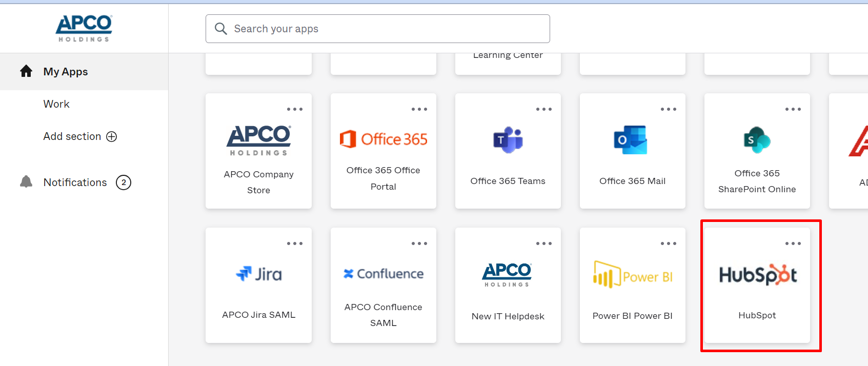Open options menu for HubSpot tile
This screenshot has width=868, height=366.
pos(793,243)
